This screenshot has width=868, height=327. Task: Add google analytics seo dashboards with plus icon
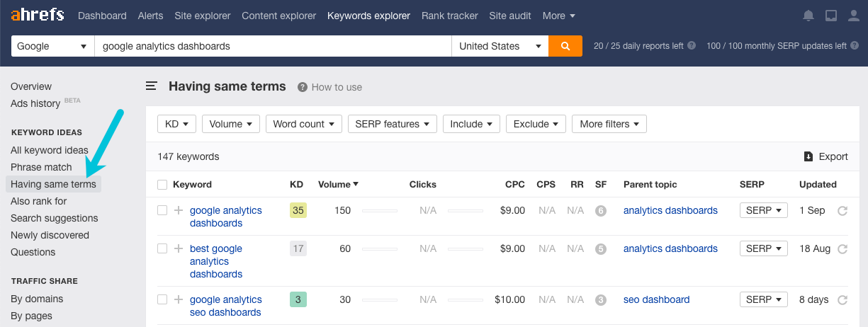[x=179, y=299]
